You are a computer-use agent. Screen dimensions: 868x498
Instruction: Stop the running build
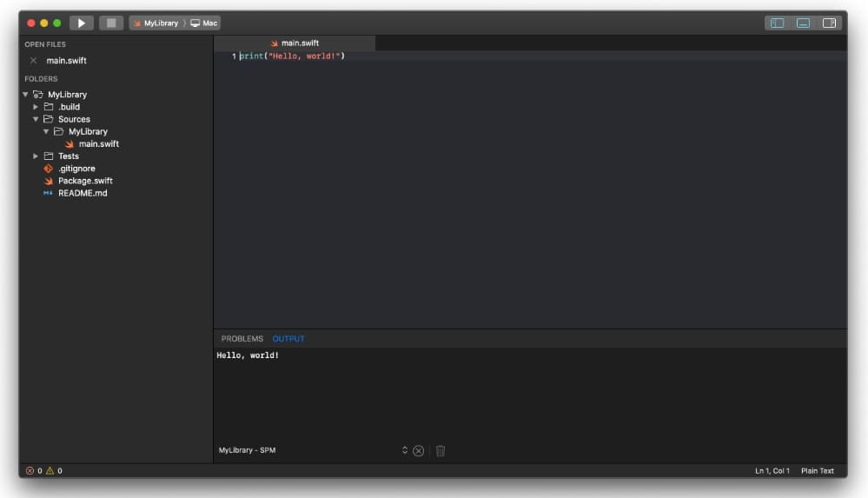111,23
